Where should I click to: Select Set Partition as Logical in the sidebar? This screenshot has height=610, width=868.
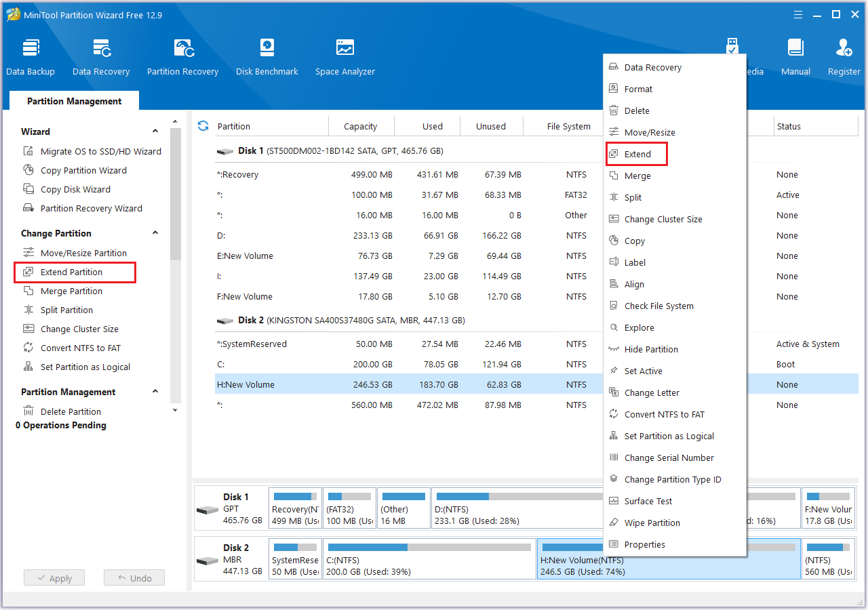pyautogui.click(x=77, y=367)
